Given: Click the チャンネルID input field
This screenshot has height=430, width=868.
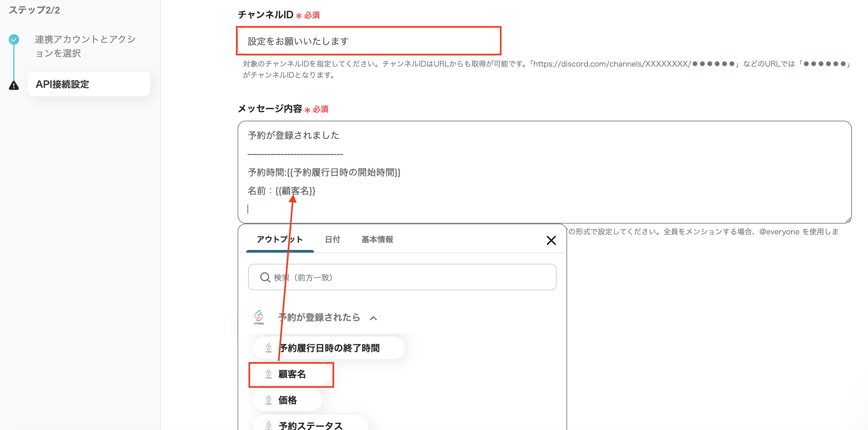Looking at the screenshot, I should point(369,41).
